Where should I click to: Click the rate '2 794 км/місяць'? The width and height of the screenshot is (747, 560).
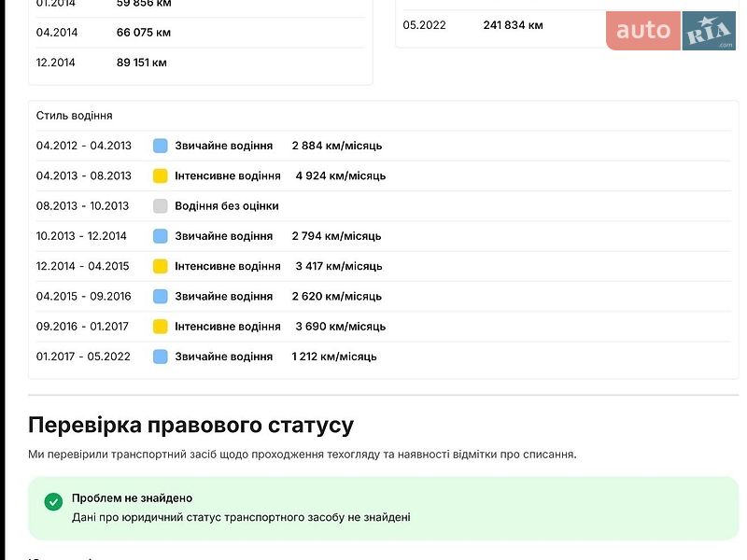tap(336, 236)
